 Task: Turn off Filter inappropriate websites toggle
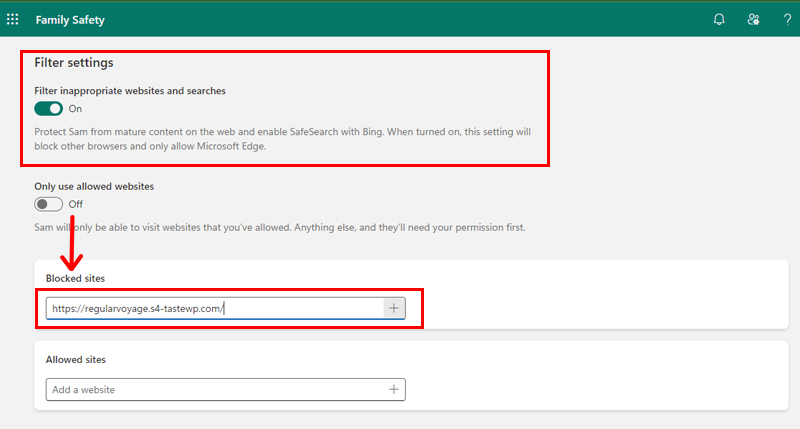pyautogui.click(x=48, y=109)
